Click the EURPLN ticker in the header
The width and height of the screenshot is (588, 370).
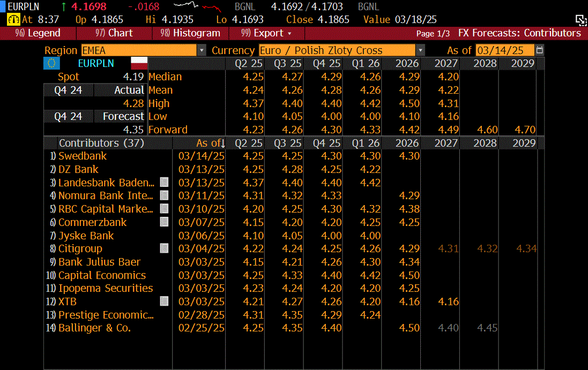tap(23, 6)
